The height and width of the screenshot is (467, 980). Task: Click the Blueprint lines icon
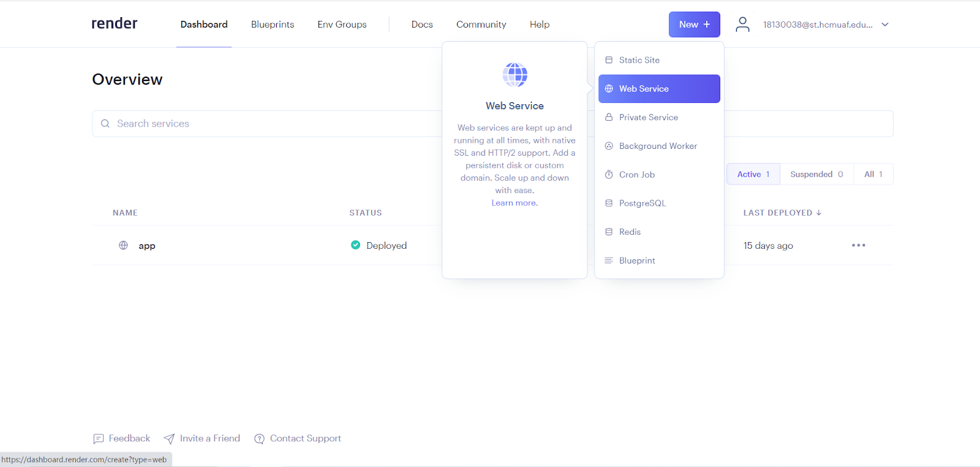[x=609, y=260]
